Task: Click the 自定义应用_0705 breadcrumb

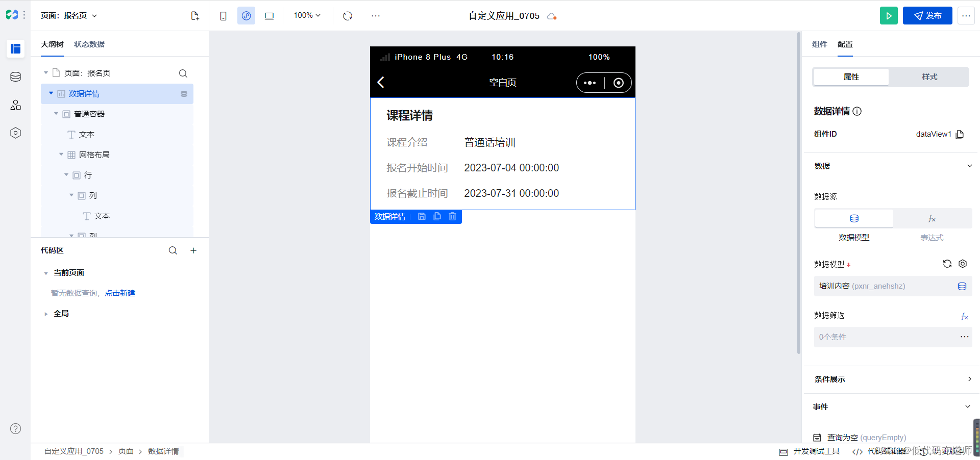Action: pos(74,451)
